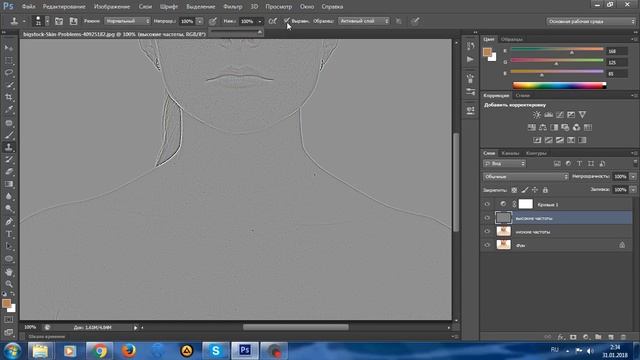Open Google Chrome from taskbar
Screen dimensions: 640x360
click(x=99, y=351)
